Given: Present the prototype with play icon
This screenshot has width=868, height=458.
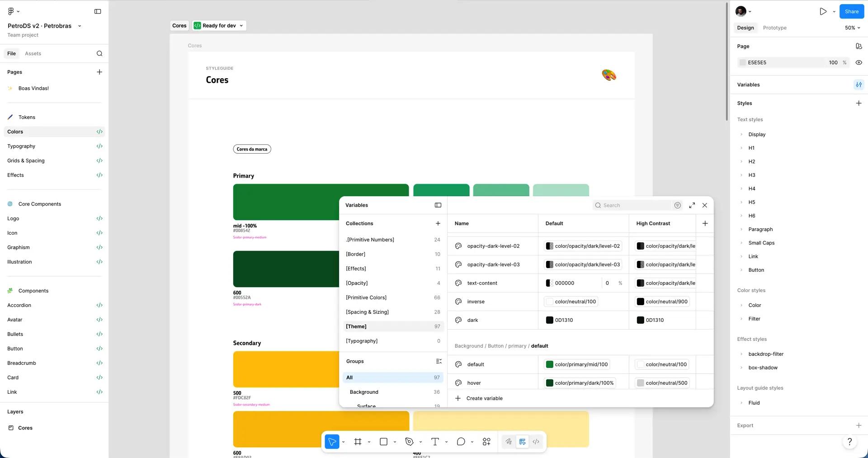Looking at the screenshot, I should click(823, 11).
